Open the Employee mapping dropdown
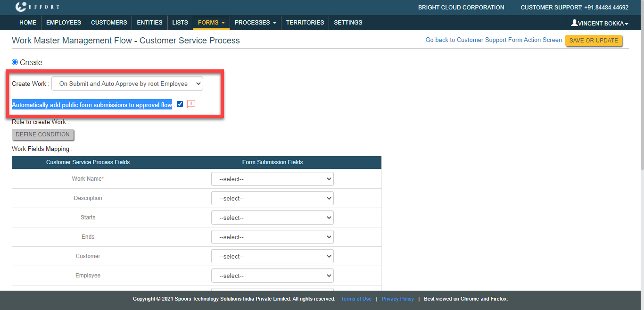The height and width of the screenshot is (310, 644). (272, 276)
